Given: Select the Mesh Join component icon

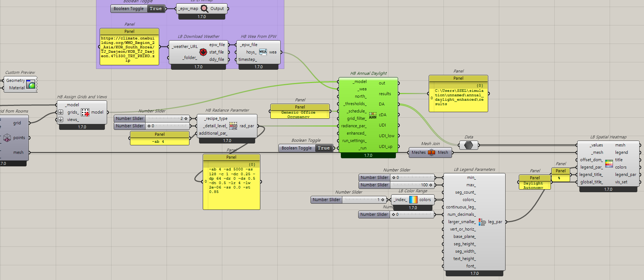Looking at the screenshot, I should click(x=431, y=152).
